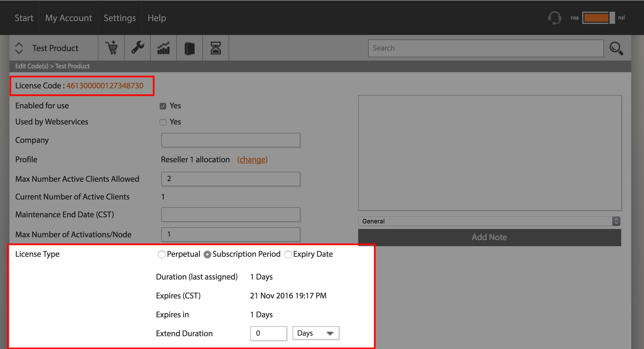Open the shopping cart icon

[111, 48]
